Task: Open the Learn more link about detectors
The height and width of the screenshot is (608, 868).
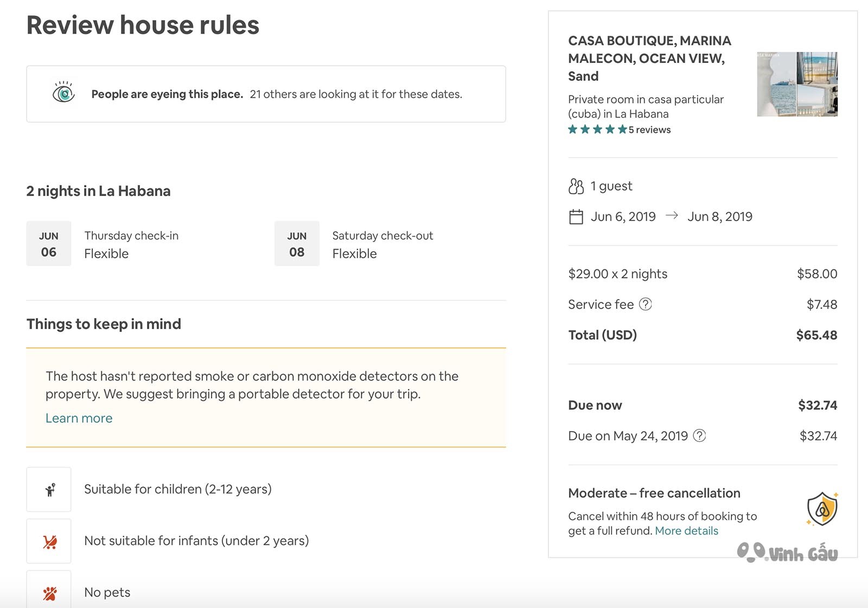Action: click(79, 418)
